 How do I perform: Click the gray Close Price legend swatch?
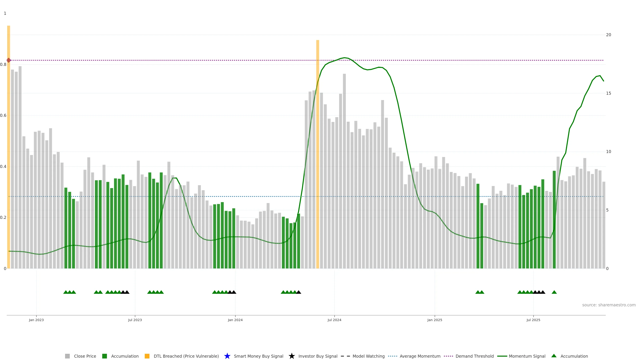[67, 356]
